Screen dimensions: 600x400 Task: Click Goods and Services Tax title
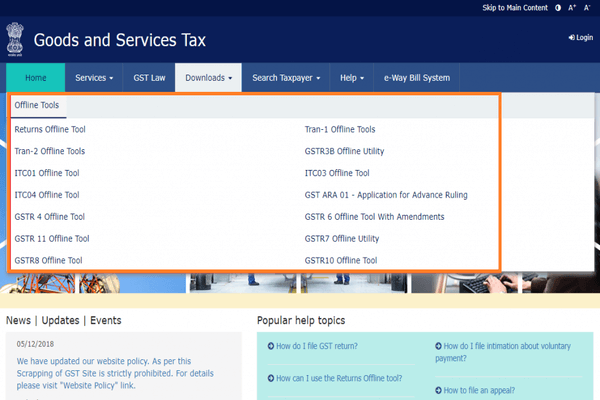[x=120, y=40]
